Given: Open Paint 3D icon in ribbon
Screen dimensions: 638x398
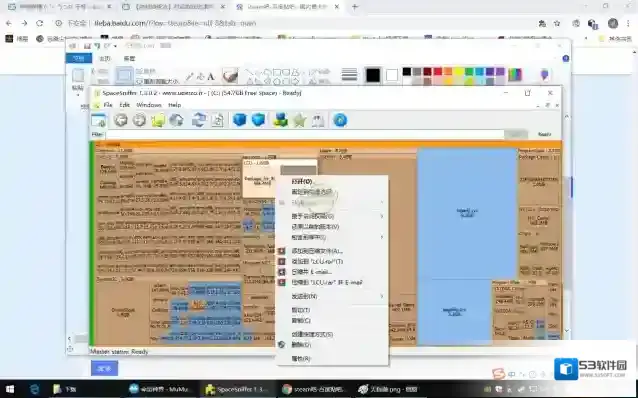Looking at the screenshot, I should click(x=544, y=75).
